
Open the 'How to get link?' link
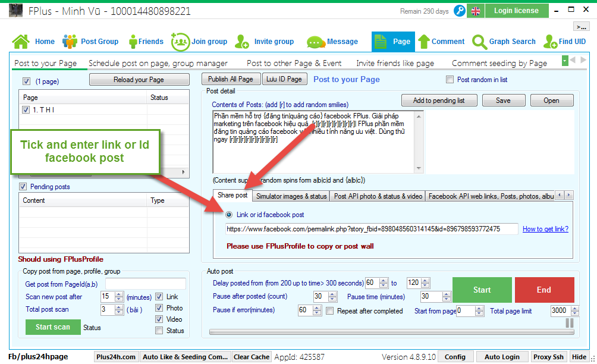pyautogui.click(x=545, y=229)
